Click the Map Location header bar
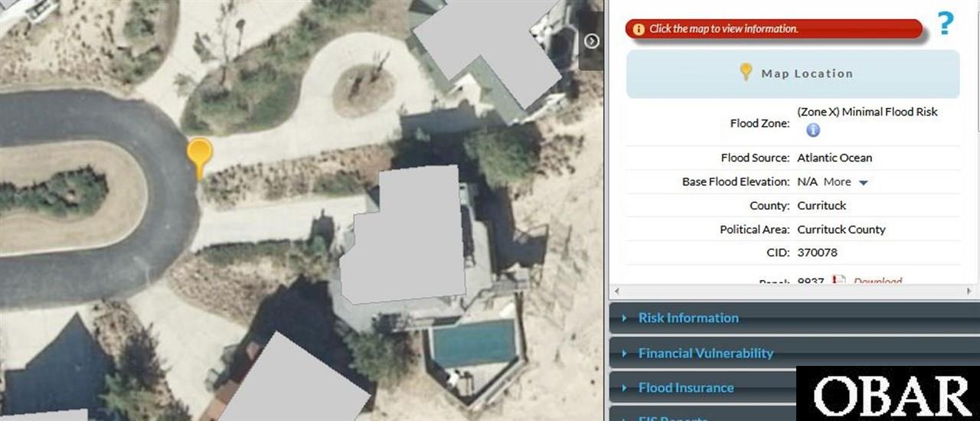The height and width of the screenshot is (421, 980). (792, 74)
